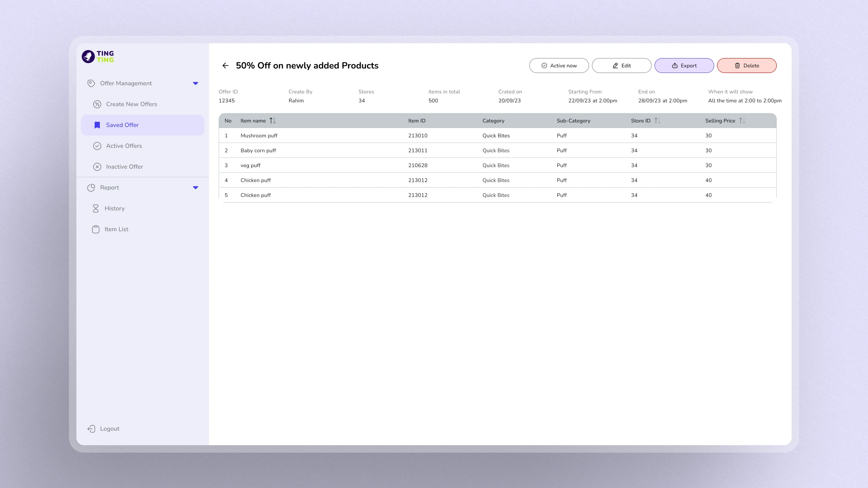The width and height of the screenshot is (868, 488).
Task: Select the veg puff row
Action: point(498,165)
